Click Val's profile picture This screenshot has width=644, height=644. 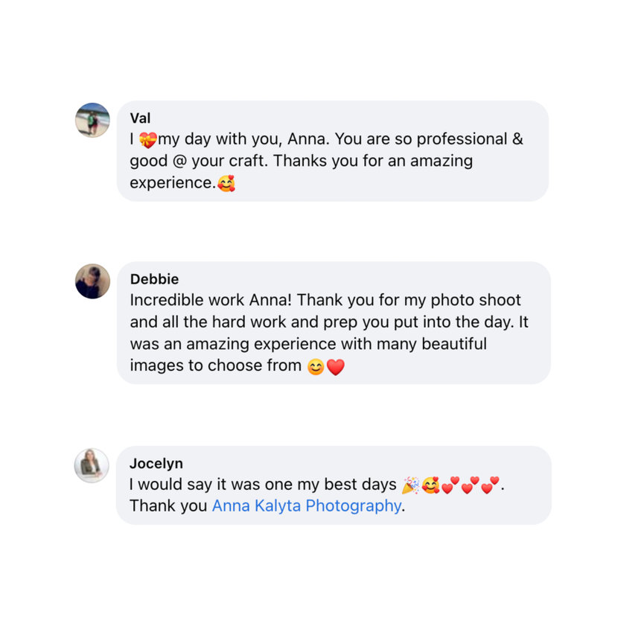(x=93, y=120)
